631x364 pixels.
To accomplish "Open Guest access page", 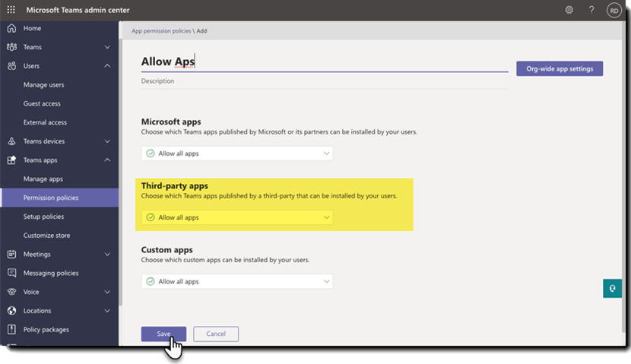I will 42,103.
